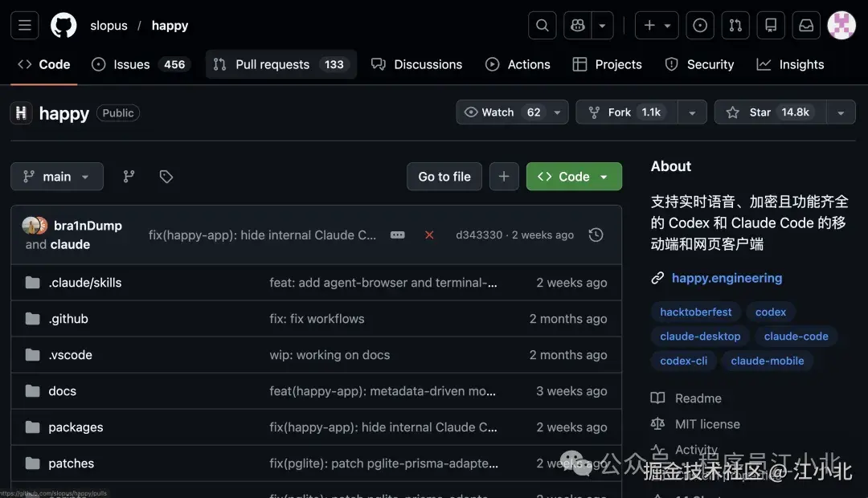
Task: View branches icon
Action: [129, 177]
